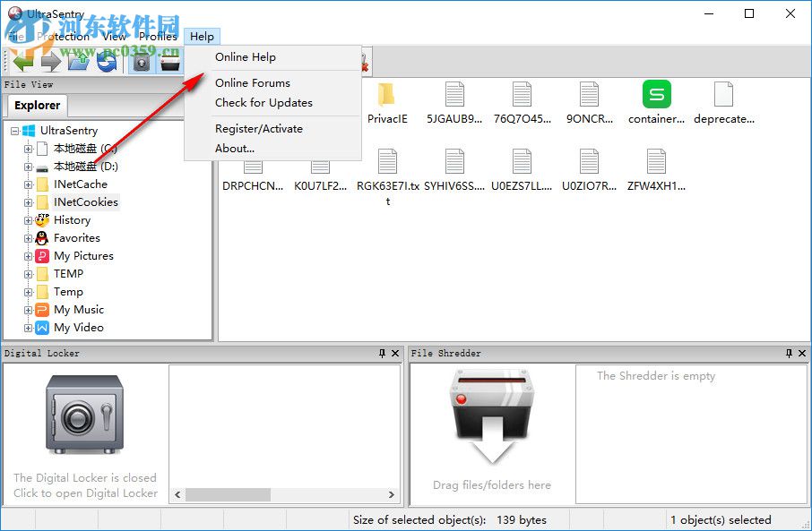Select the green container... file icon
The image size is (812, 531).
[x=657, y=94]
